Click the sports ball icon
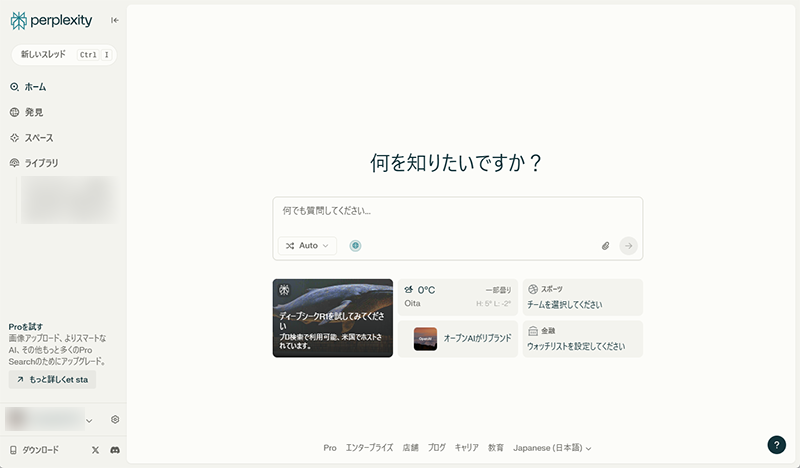 click(x=533, y=289)
